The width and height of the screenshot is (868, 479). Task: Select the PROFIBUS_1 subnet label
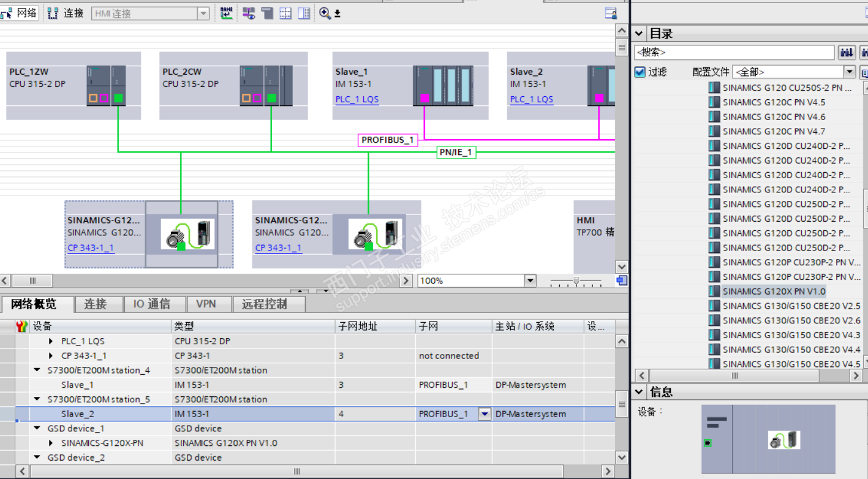point(388,140)
